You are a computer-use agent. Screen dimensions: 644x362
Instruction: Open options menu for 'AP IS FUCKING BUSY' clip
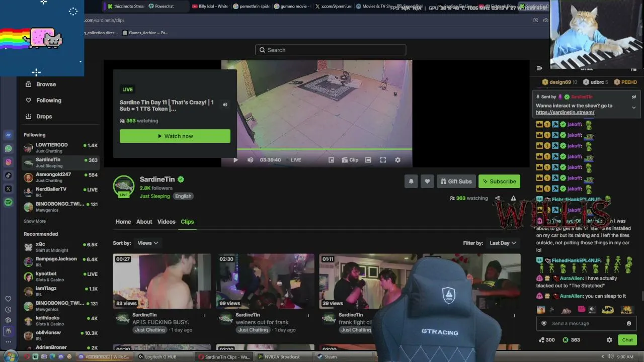205,316
